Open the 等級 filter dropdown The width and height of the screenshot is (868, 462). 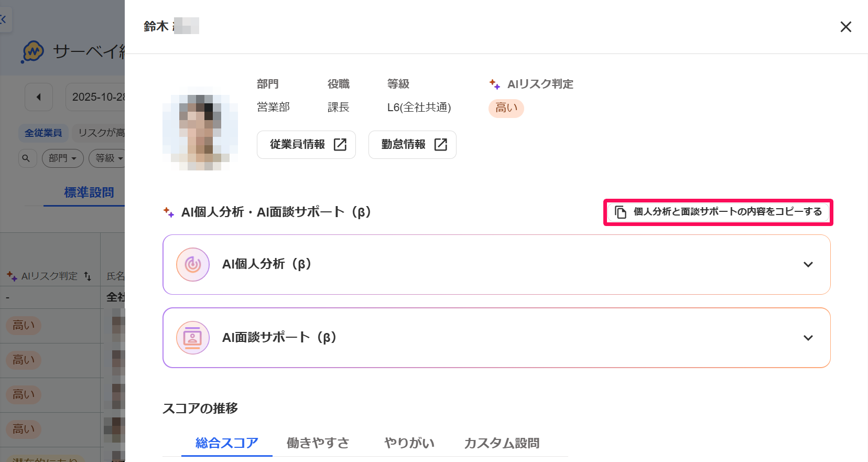(107, 158)
